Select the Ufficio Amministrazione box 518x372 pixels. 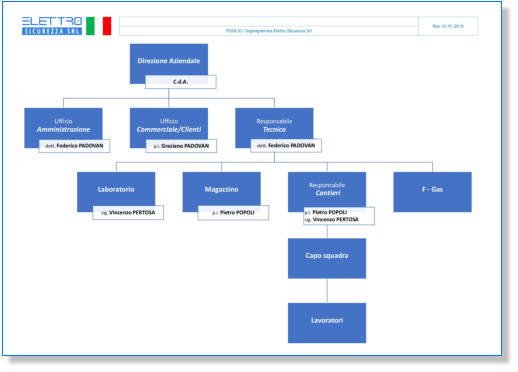[x=63, y=128]
